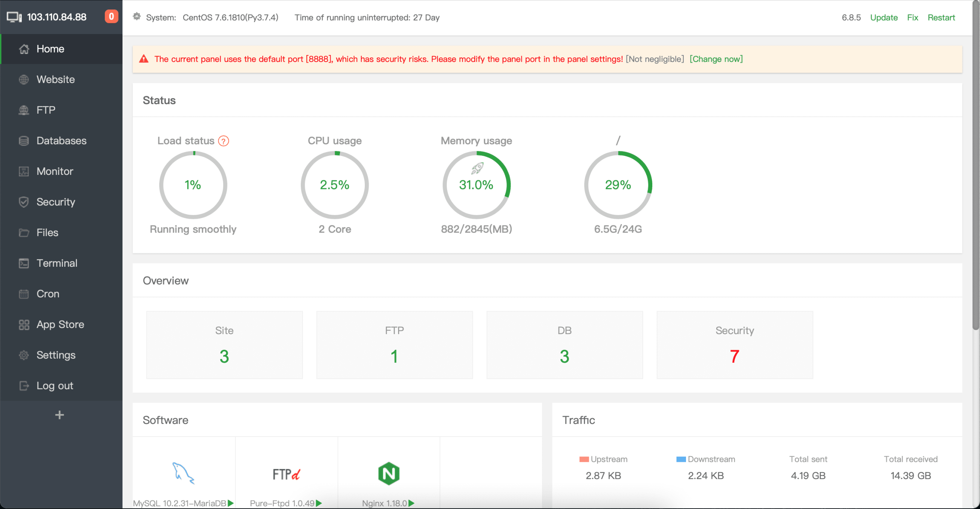Screen dimensions: 980x509
Task: Dismiss warning via [Not negligible] link
Action: 655,59
